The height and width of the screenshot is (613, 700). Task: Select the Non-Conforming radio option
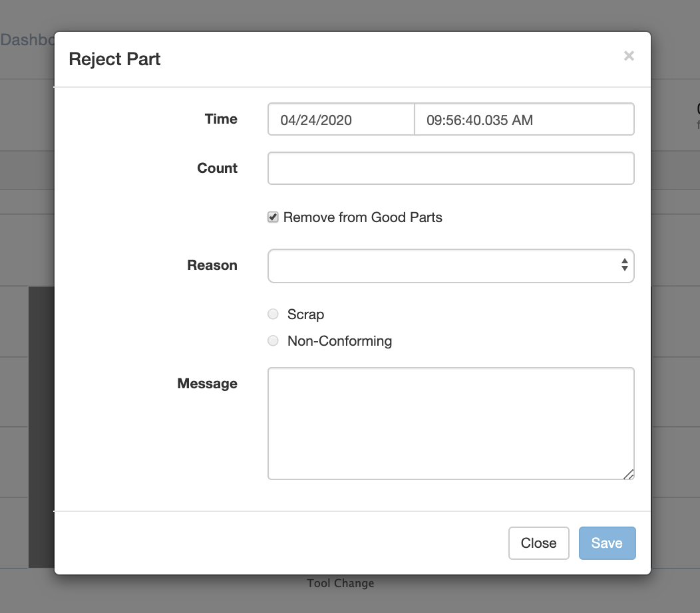(x=273, y=341)
